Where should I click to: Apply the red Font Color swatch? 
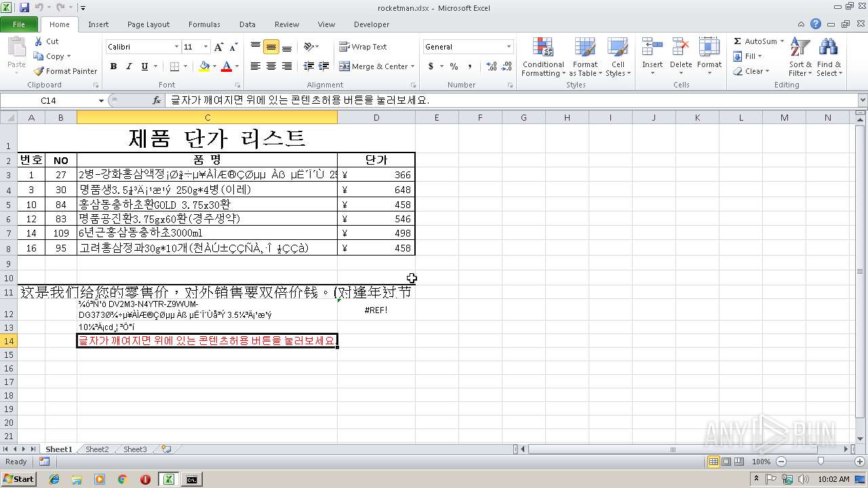226,66
